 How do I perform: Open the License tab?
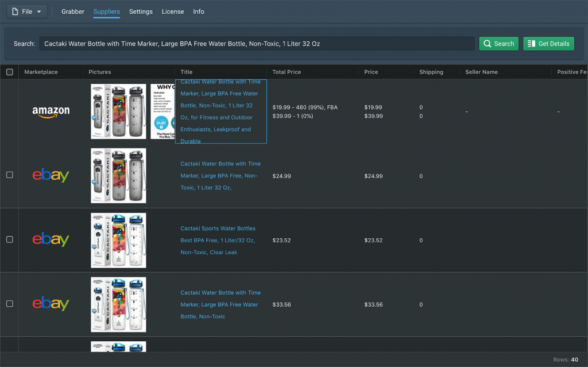pos(173,11)
